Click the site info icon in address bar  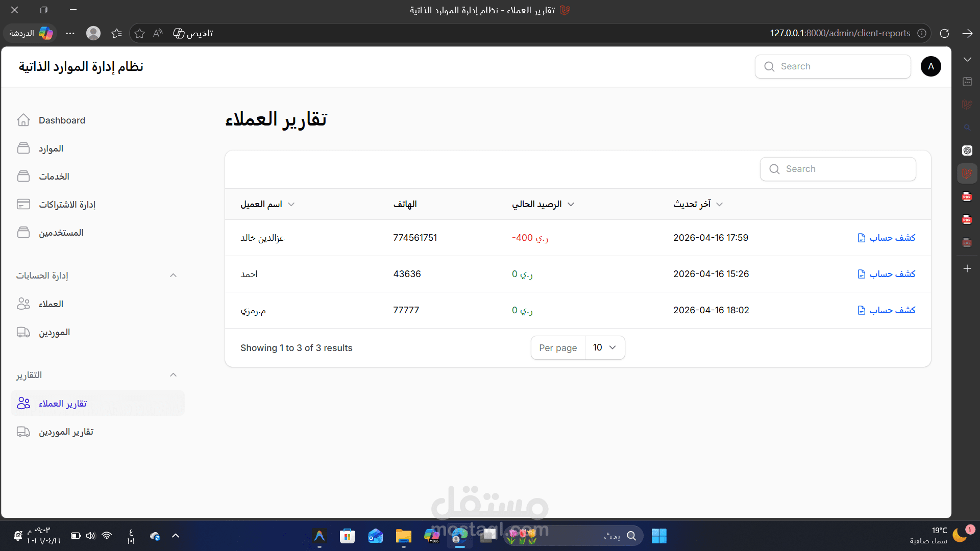click(x=922, y=33)
